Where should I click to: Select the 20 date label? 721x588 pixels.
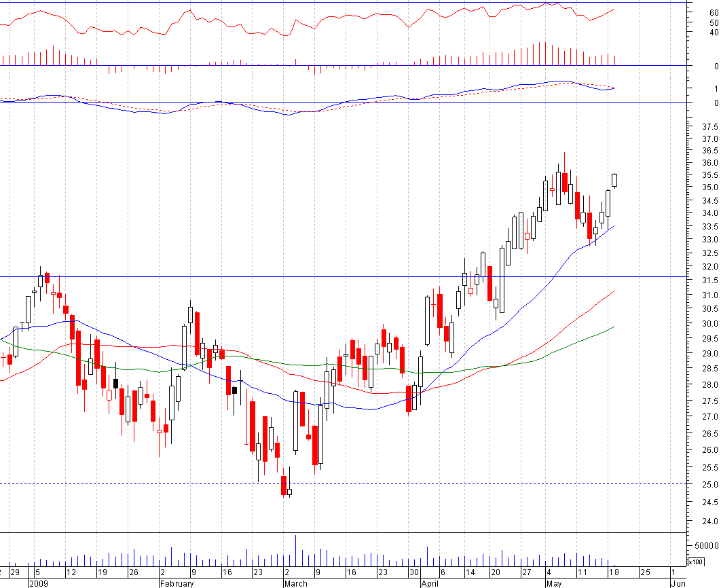tap(495, 572)
